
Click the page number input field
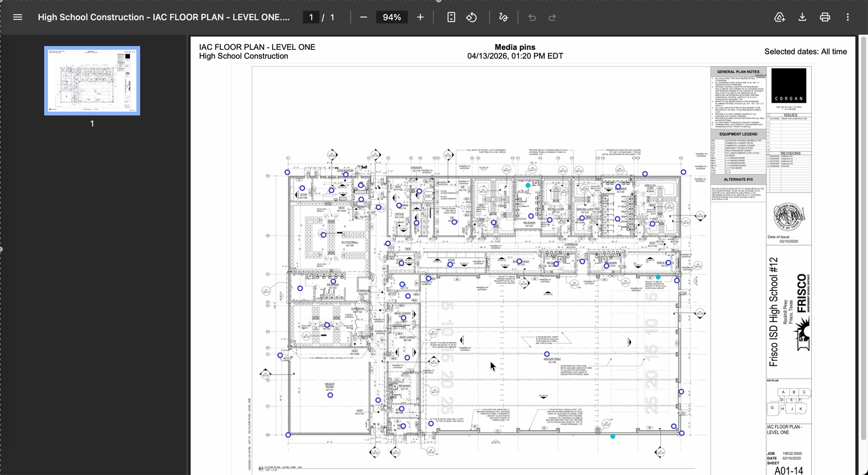click(x=311, y=17)
